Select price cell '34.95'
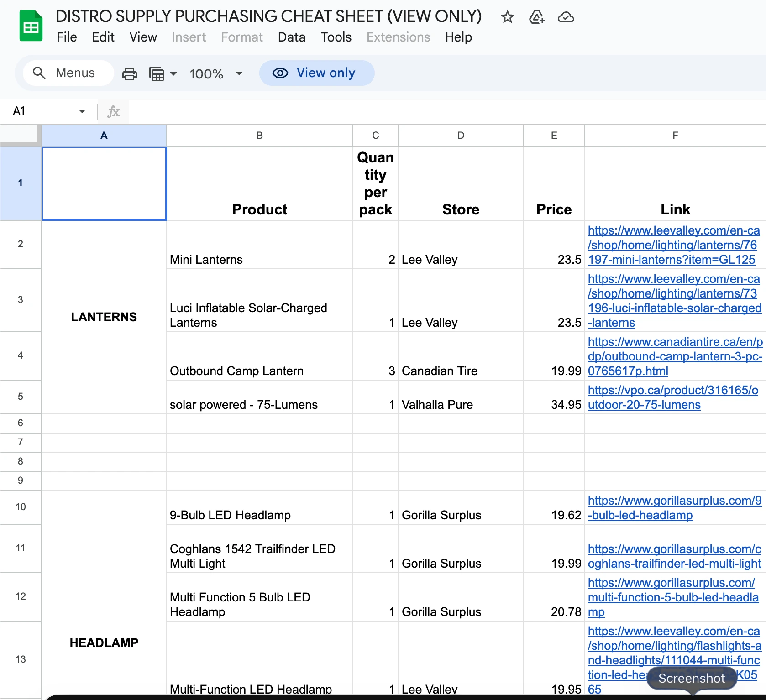This screenshot has width=766, height=700. pos(554,397)
